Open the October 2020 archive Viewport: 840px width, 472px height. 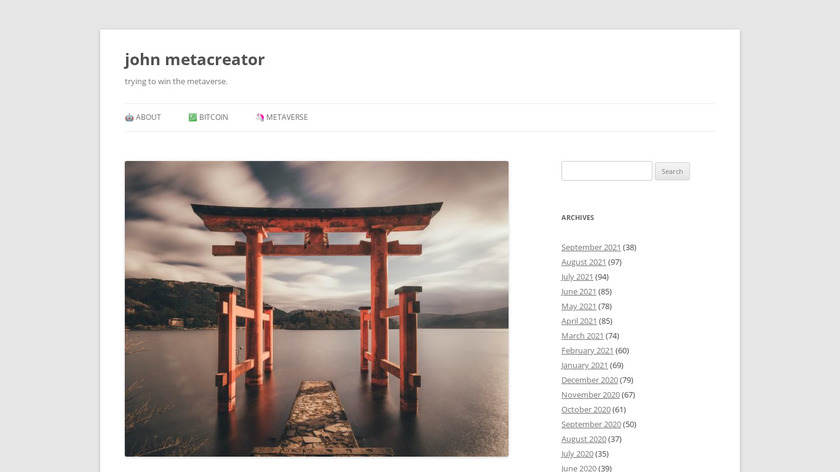586,409
